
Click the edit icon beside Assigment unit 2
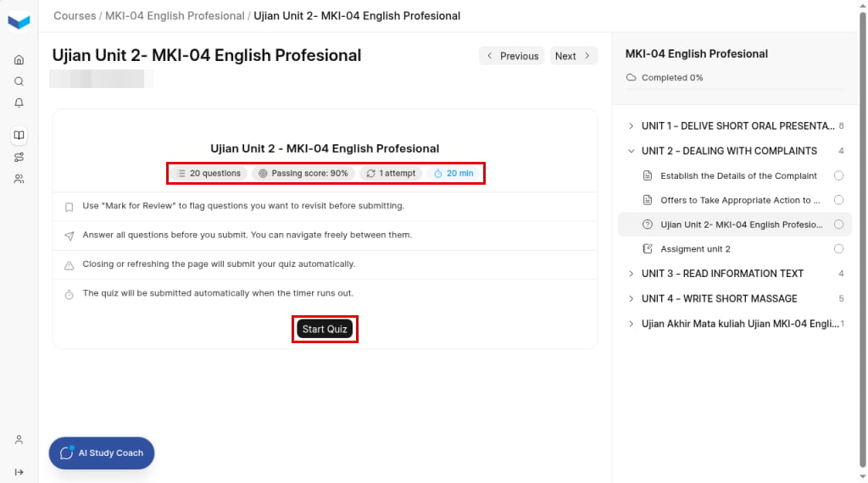tap(647, 248)
